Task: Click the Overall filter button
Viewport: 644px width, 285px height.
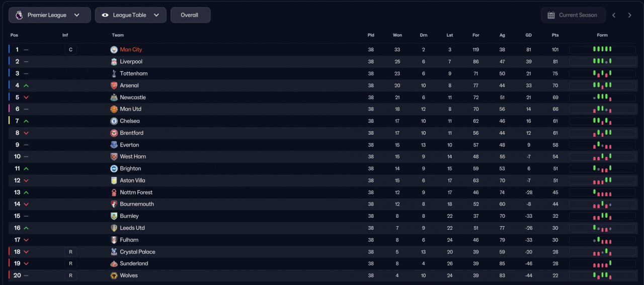Action: tap(190, 15)
